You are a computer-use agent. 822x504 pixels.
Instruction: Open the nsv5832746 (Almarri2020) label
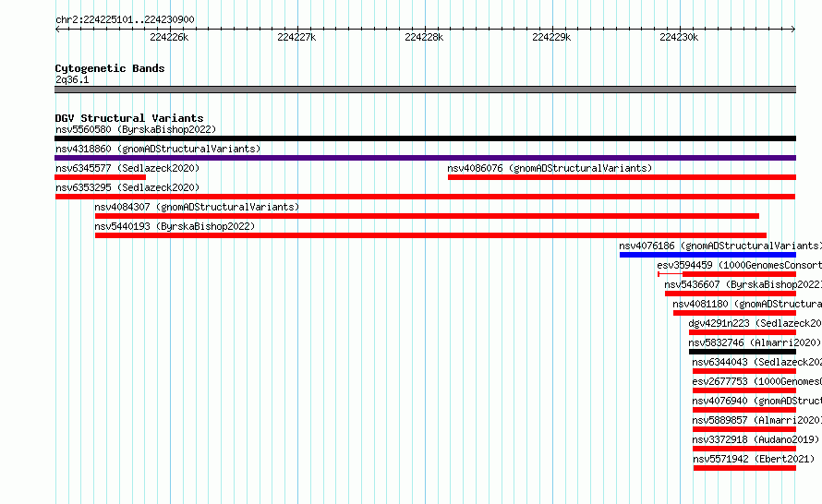pos(755,342)
